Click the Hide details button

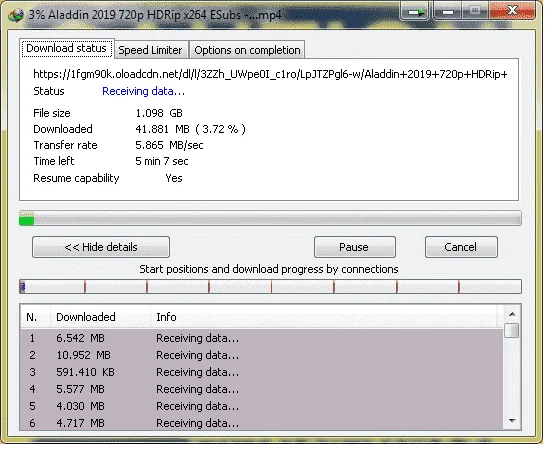pyautogui.click(x=101, y=247)
